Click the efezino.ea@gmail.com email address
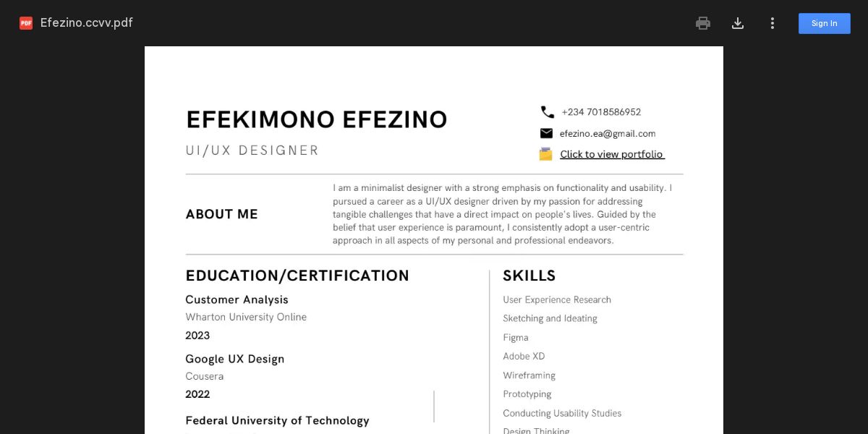The height and width of the screenshot is (434, 868). (x=608, y=133)
